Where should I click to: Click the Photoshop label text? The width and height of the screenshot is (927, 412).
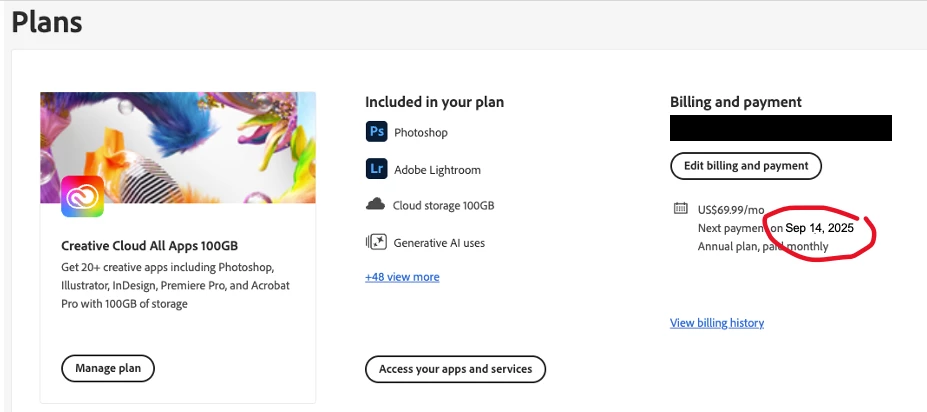pyautogui.click(x=421, y=132)
